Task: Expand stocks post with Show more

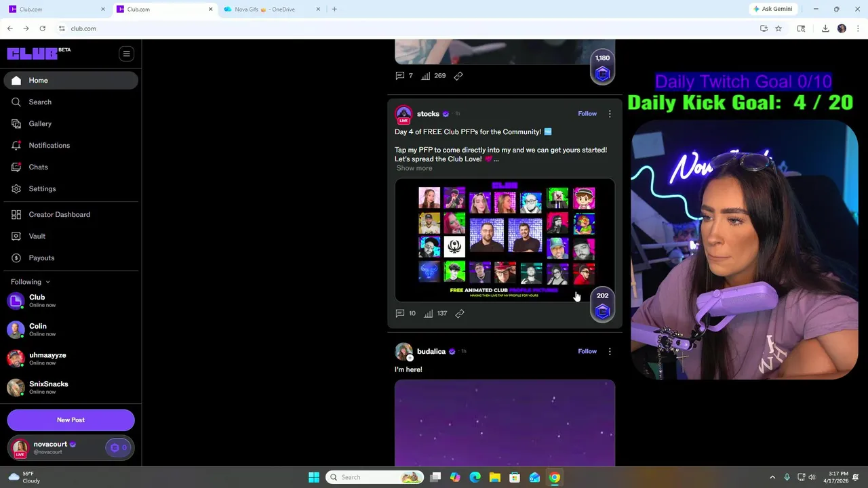Action: click(414, 168)
